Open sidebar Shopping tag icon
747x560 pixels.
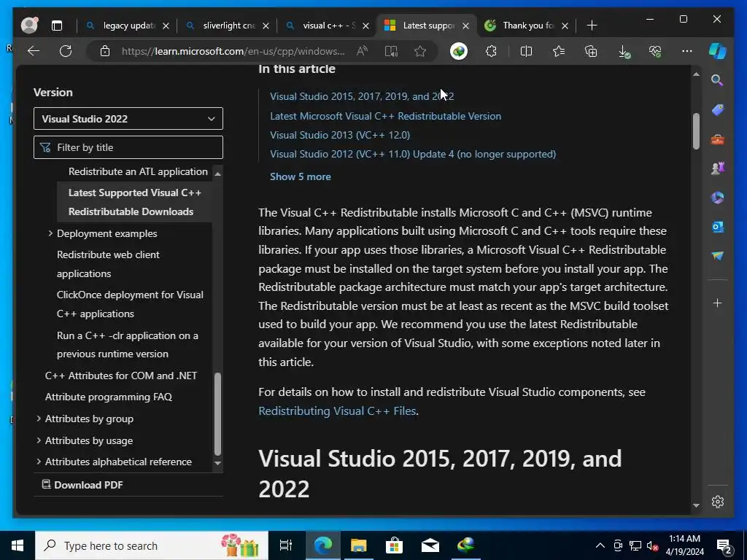tap(718, 110)
